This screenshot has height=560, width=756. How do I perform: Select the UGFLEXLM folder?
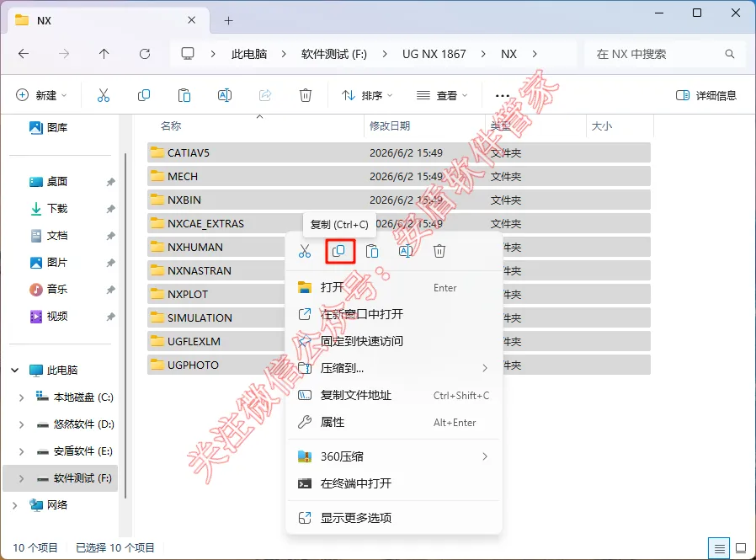pyautogui.click(x=399, y=342)
